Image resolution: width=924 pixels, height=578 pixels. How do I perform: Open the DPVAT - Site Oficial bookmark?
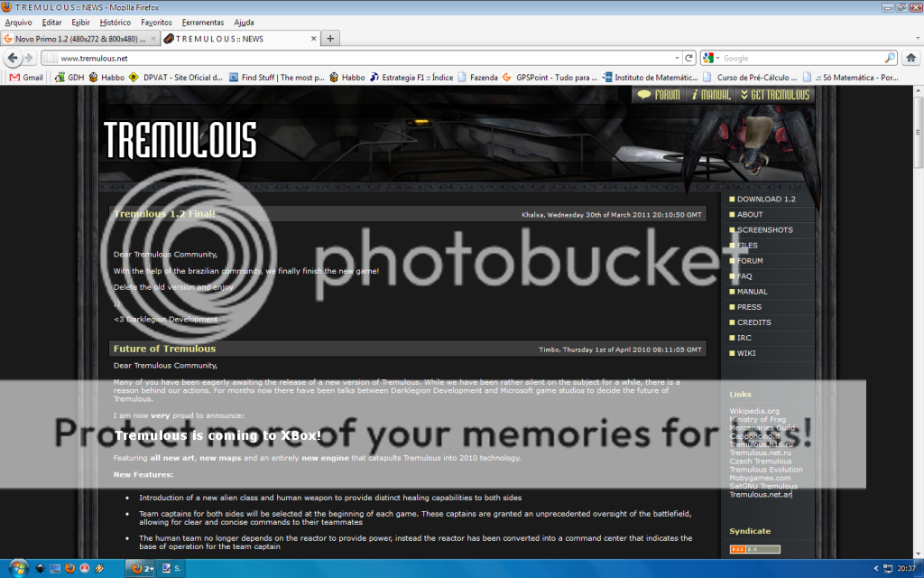[x=176, y=78]
